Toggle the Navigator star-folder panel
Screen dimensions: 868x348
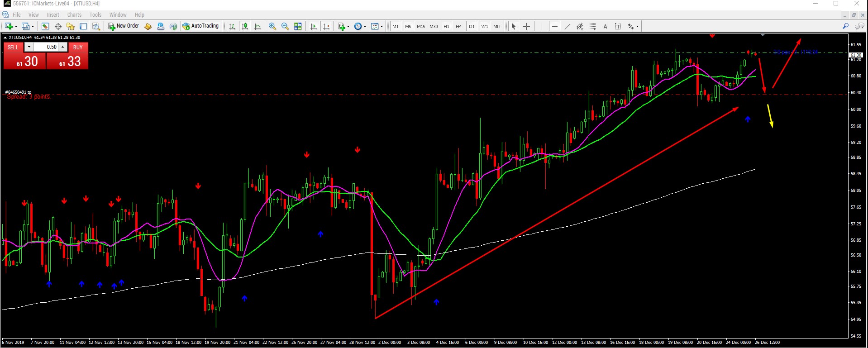[71, 26]
